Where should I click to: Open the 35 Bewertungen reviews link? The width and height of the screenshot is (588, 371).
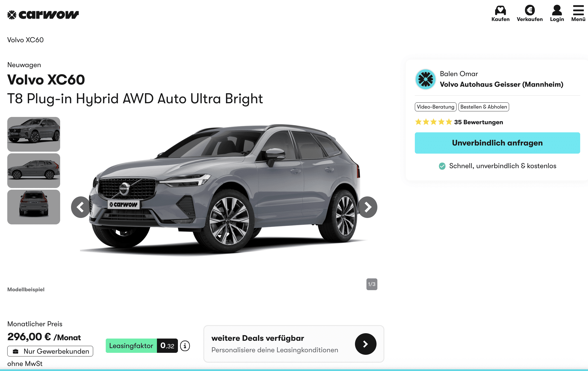[x=478, y=122]
